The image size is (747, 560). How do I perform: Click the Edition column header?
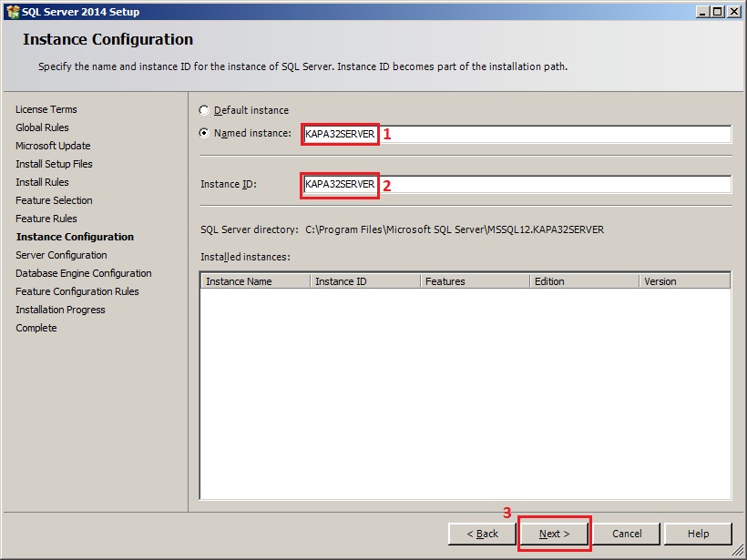pos(584,281)
